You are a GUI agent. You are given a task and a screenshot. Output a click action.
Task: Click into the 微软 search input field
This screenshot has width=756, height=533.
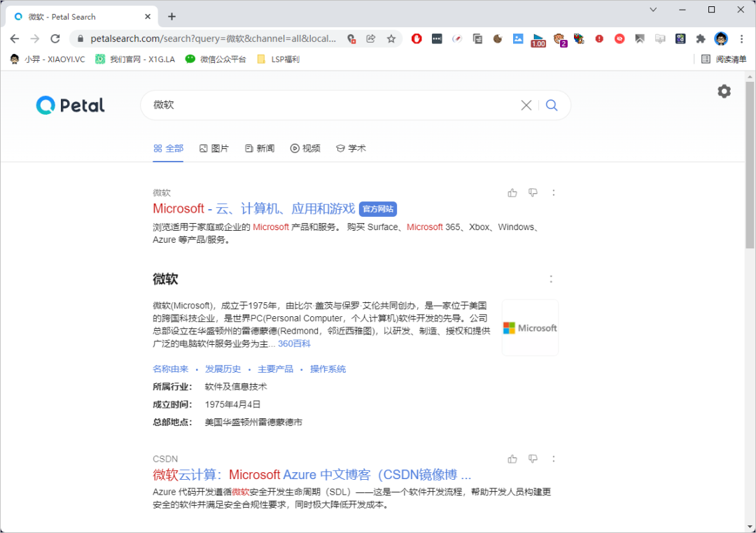coord(329,105)
